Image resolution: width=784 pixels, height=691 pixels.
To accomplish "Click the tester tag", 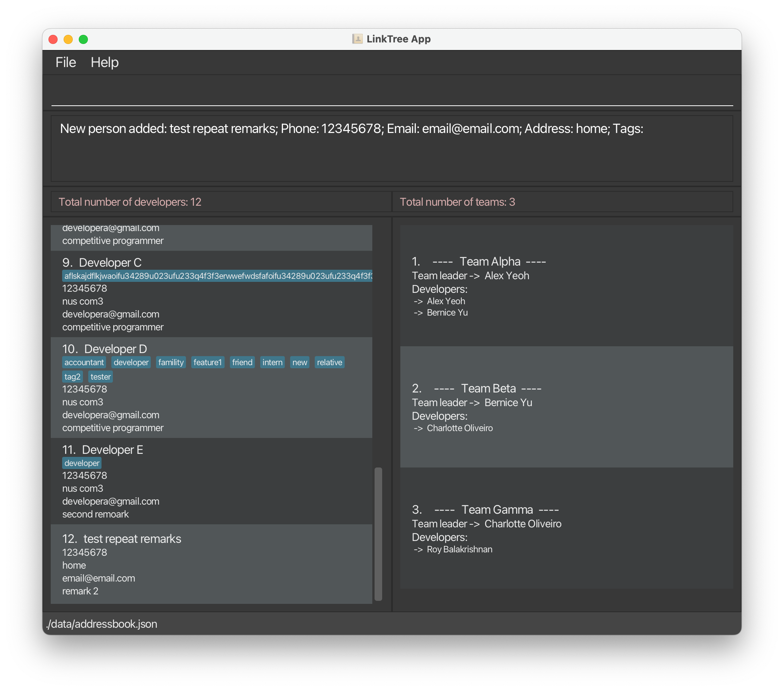I will [100, 377].
